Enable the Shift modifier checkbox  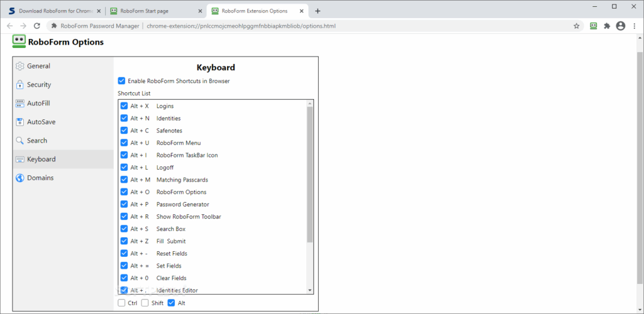(145, 303)
